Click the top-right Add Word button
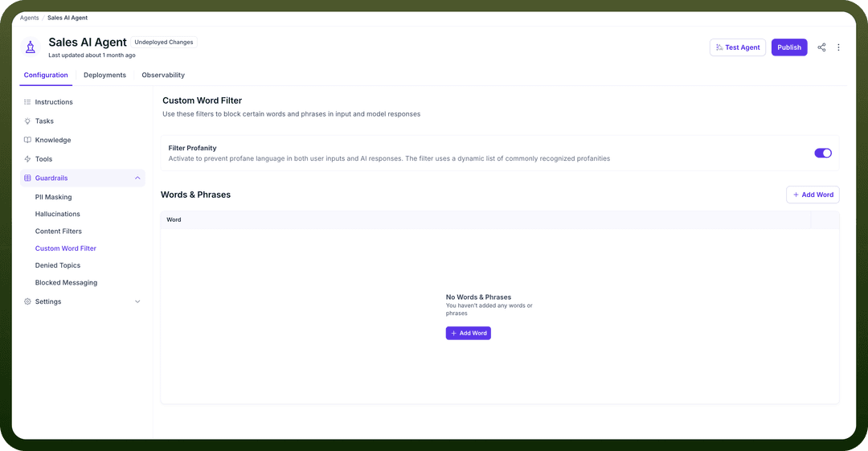Screen dimensions: 868x451 coord(813,195)
